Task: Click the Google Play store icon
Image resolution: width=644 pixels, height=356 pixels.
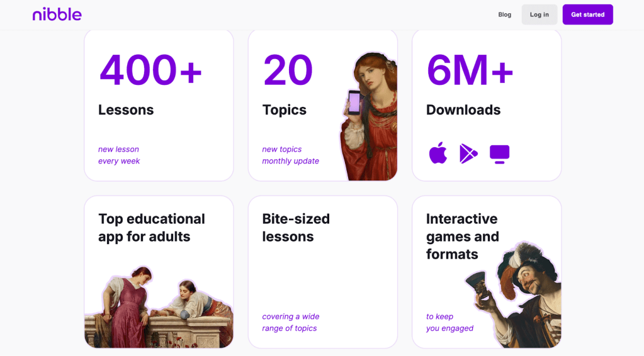Action: click(468, 153)
